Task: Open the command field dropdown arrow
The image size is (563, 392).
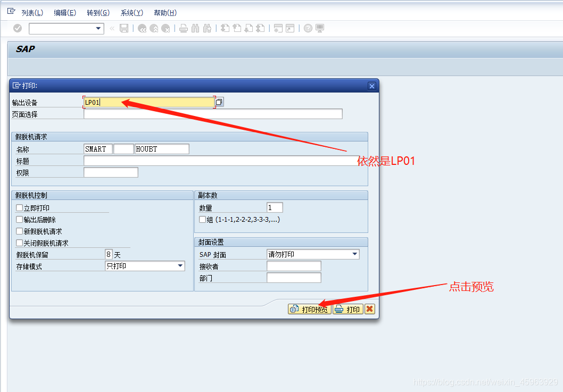Action: [x=98, y=28]
